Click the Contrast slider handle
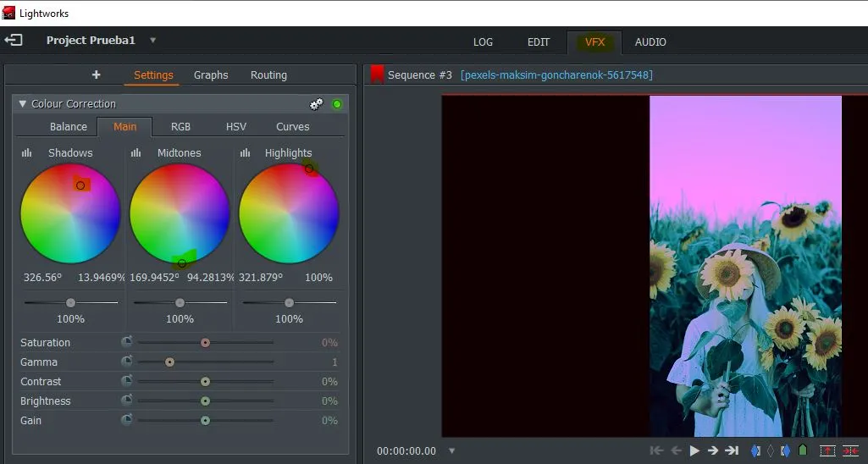Image resolution: width=868 pixels, height=464 pixels. tap(206, 382)
